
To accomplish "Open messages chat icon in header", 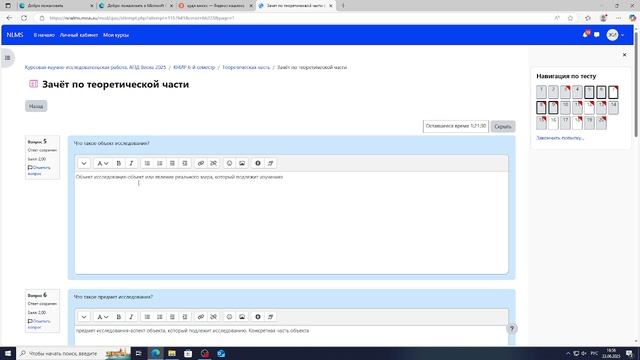I will pyautogui.click(x=597, y=35).
